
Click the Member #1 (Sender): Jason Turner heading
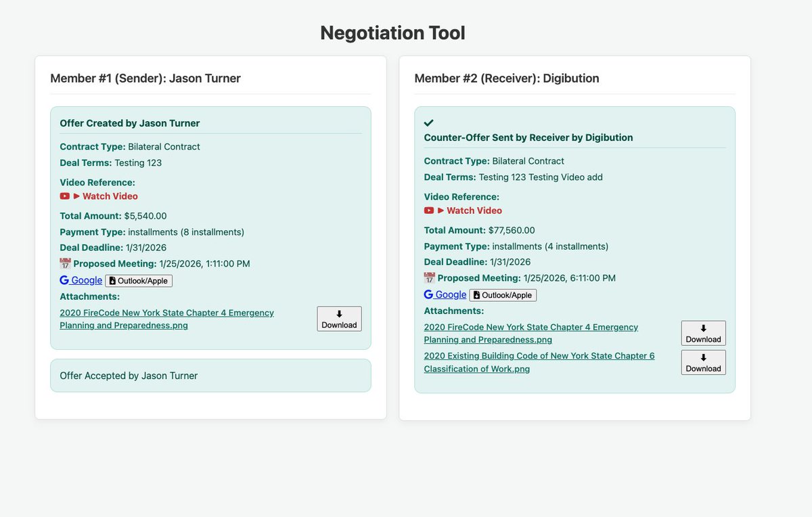point(145,78)
